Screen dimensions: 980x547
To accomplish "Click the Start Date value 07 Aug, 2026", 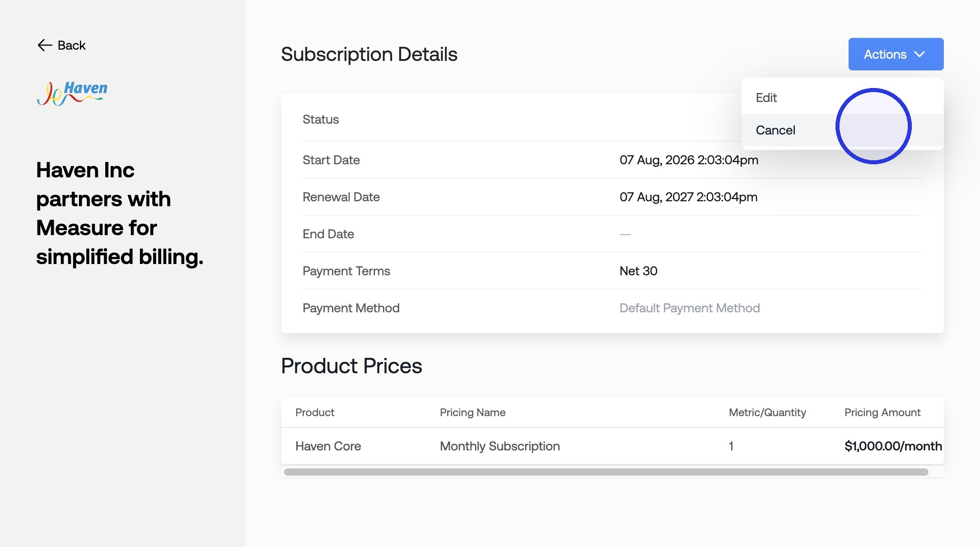I will coord(689,160).
